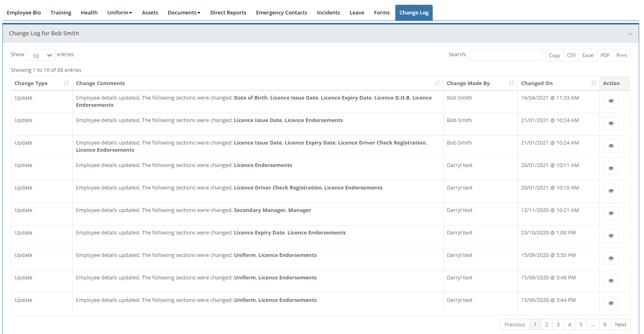
Task: Copy the table to clipboard
Action: click(554, 55)
